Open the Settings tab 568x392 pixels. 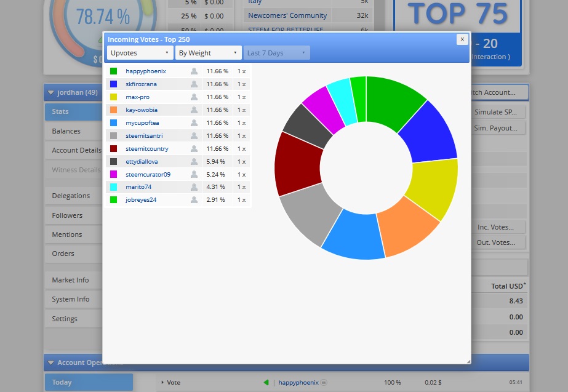click(x=74, y=319)
